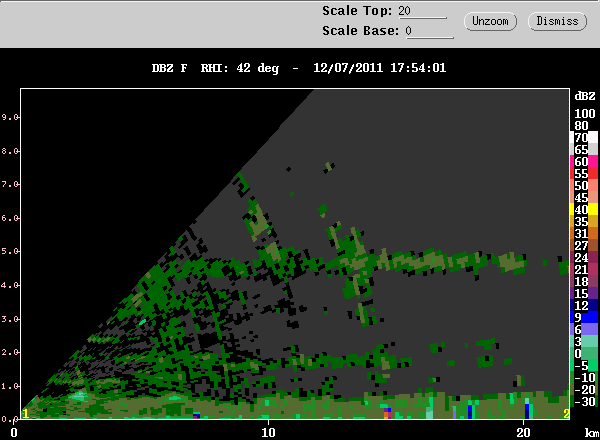Edit the Scale Top value field
Viewport: 600px width, 440px height.
422,11
